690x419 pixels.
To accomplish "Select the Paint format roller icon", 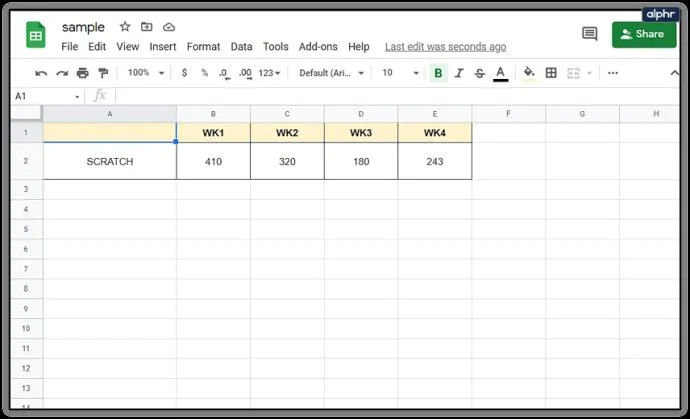I will (x=103, y=73).
